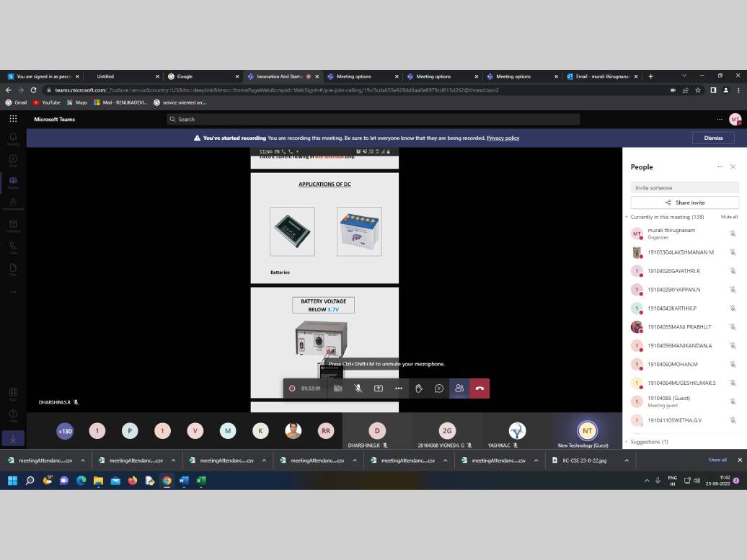Image resolution: width=747 pixels, height=560 pixels.
Task: Close the People panel
Action: (733, 167)
